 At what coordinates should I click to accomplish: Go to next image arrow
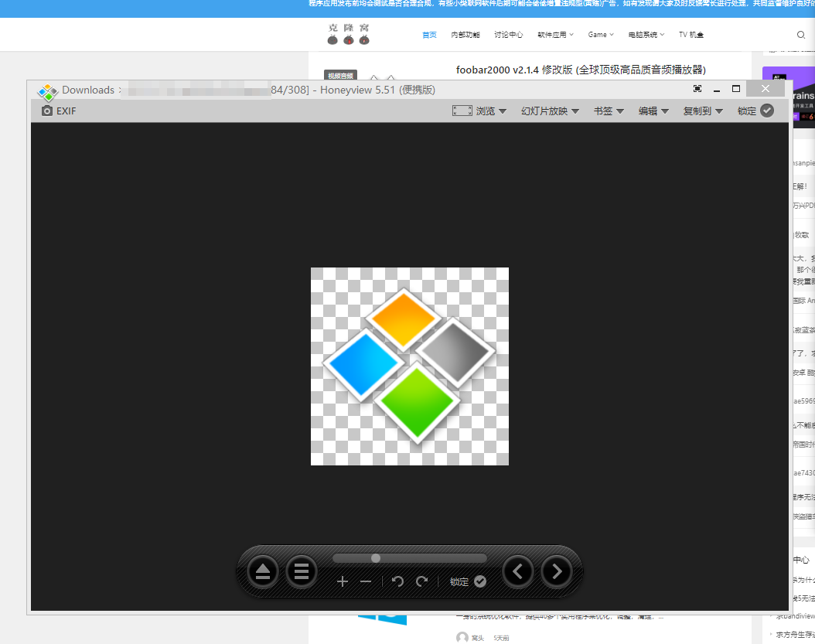[557, 572]
